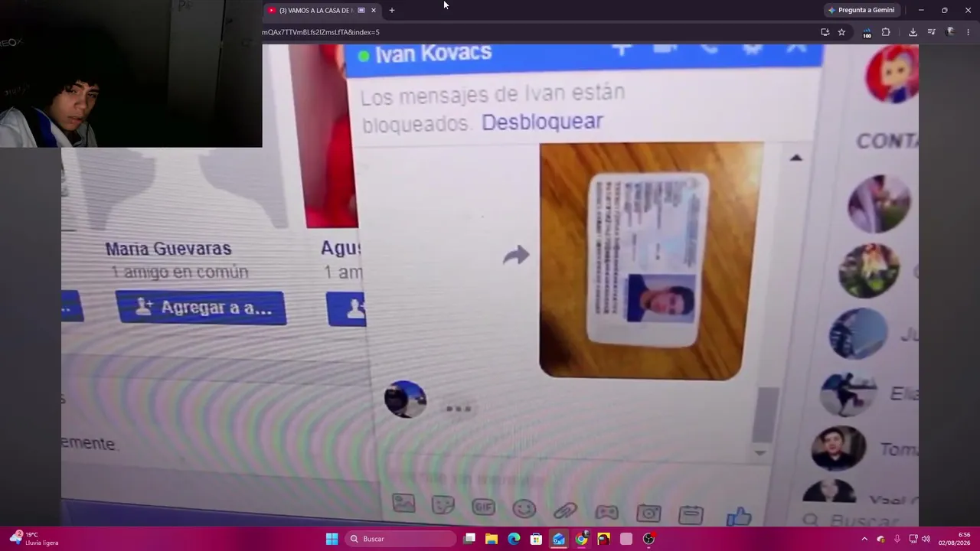Open the weather widget showing 19°C
Image resolution: width=980 pixels, height=551 pixels.
pos(34,539)
